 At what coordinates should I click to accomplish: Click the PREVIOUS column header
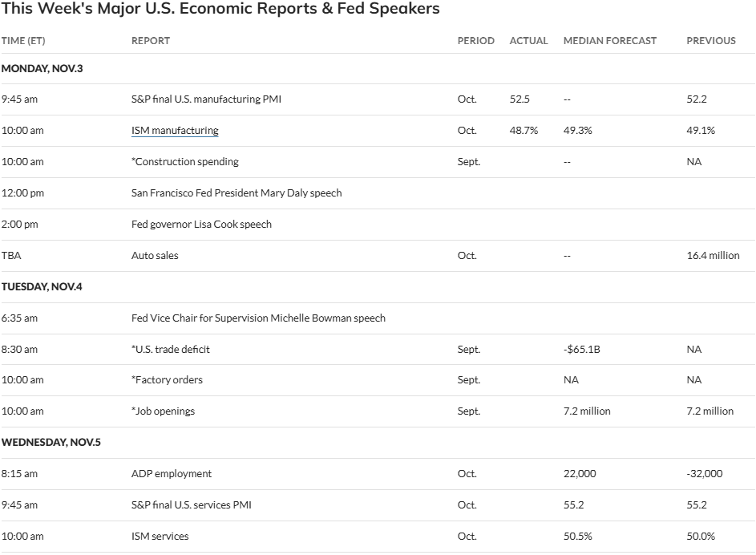coord(710,41)
